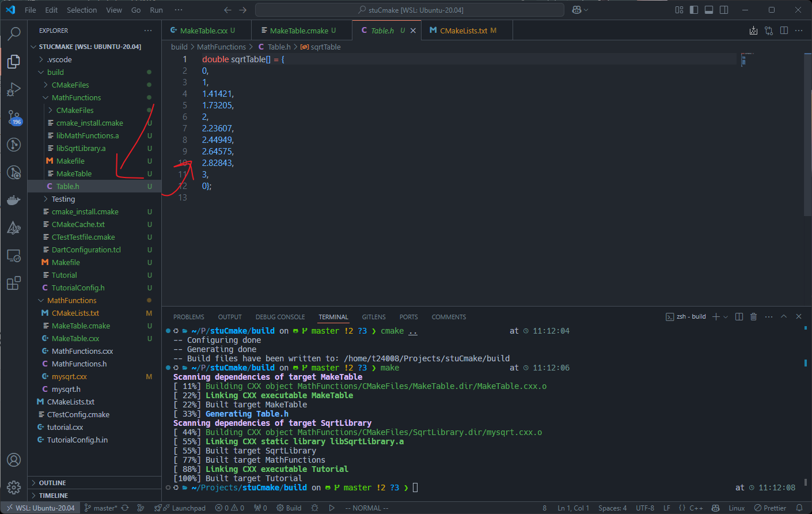The height and width of the screenshot is (514, 812).
Task: Toggle the secondary side bar layout button
Action: 724,10
